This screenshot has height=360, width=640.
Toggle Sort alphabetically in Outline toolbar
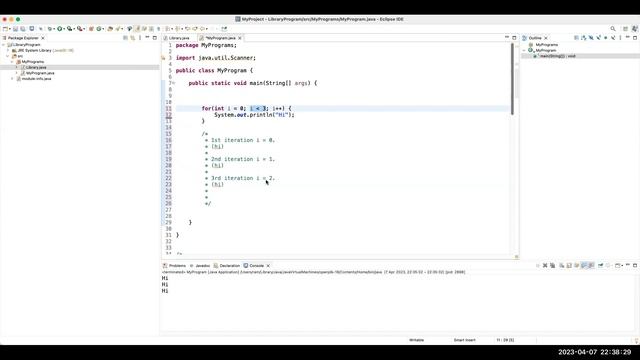coord(584,38)
